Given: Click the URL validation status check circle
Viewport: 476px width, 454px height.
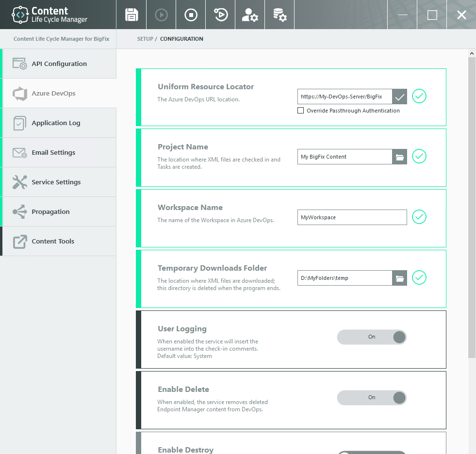Looking at the screenshot, I should pos(419,96).
